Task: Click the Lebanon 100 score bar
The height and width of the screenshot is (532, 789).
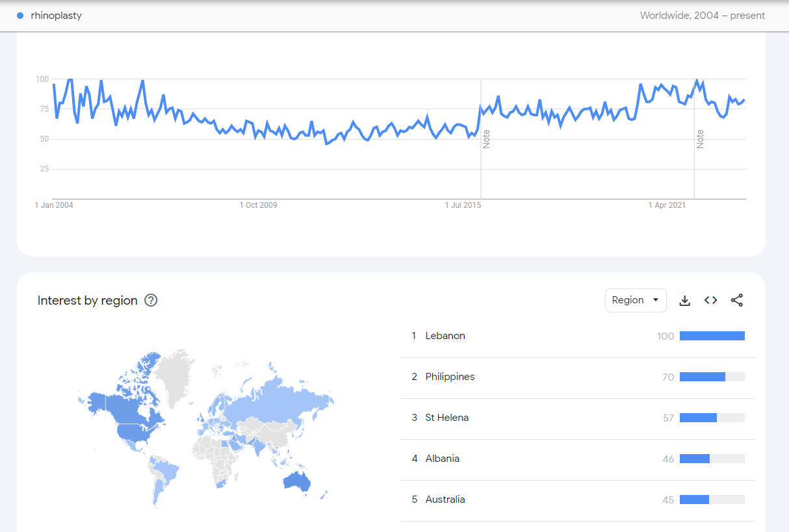Action: [712, 336]
